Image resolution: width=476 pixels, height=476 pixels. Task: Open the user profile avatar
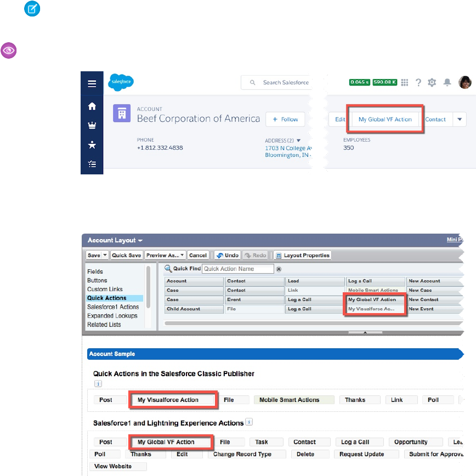coord(465,82)
